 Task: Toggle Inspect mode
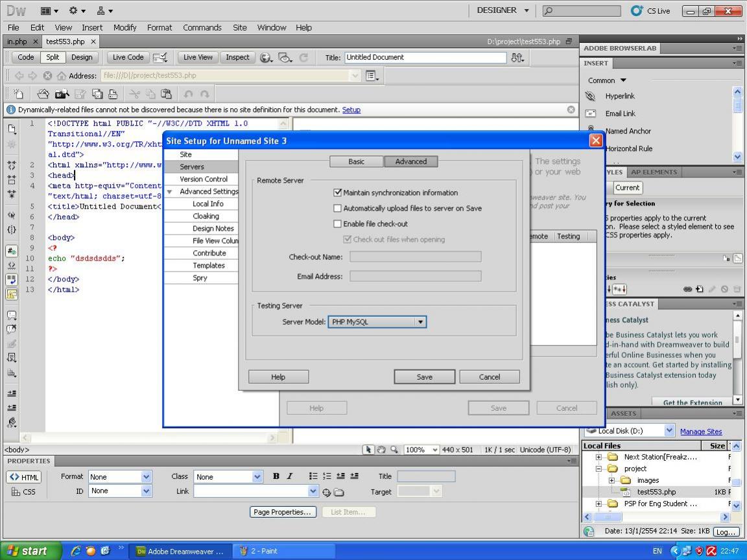tap(237, 57)
